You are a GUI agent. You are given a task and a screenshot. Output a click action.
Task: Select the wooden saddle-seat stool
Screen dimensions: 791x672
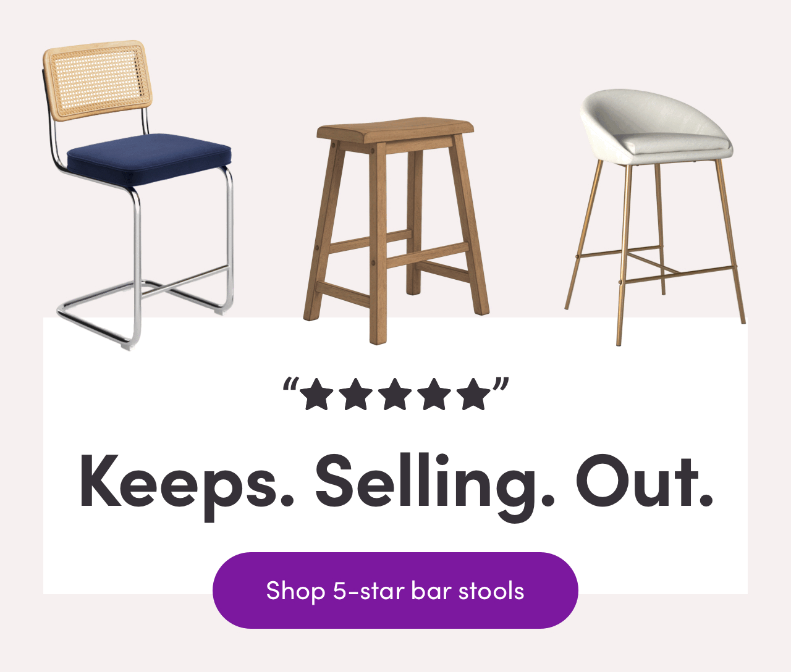(396, 231)
